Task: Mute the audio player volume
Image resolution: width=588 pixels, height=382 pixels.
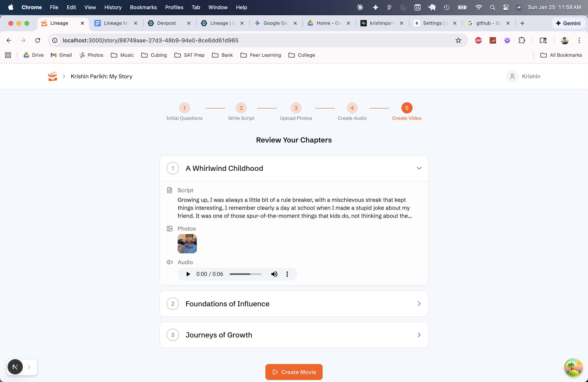Action: coord(274,274)
